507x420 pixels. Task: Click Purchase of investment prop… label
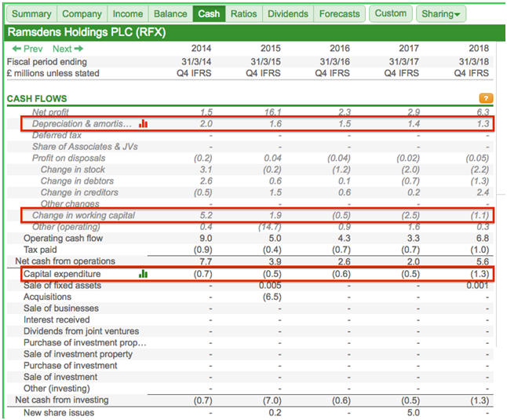pos(85,343)
